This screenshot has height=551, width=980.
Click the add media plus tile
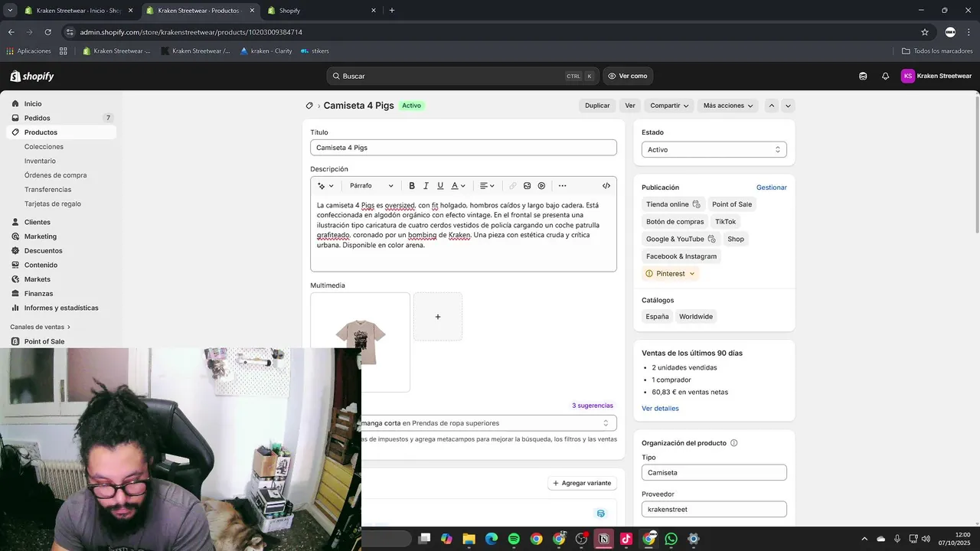438,317
